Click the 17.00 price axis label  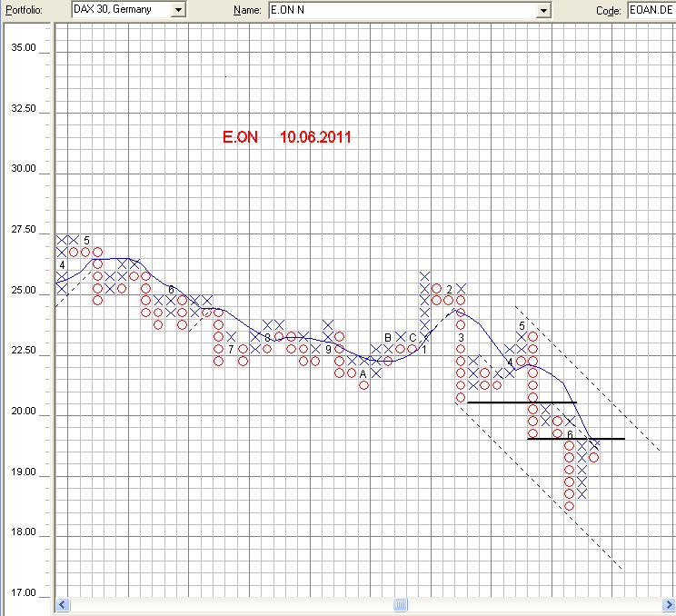[x=24, y=592]
